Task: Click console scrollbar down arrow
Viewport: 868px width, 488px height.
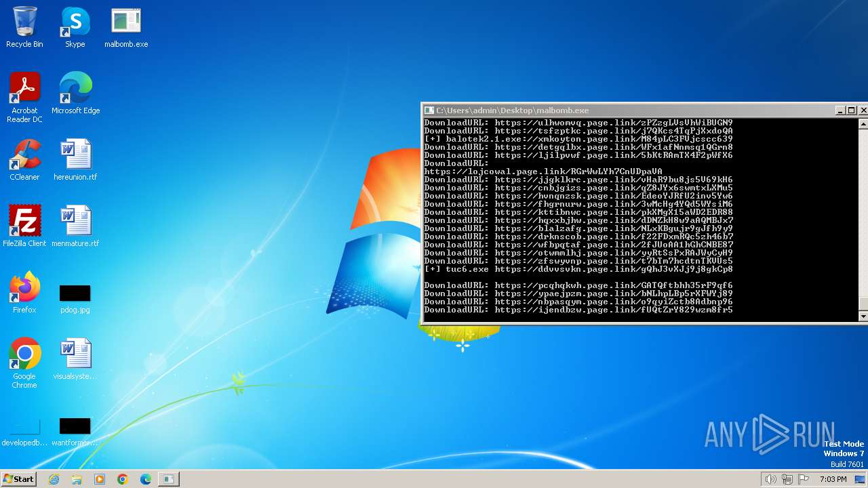Action: [863, 317]
